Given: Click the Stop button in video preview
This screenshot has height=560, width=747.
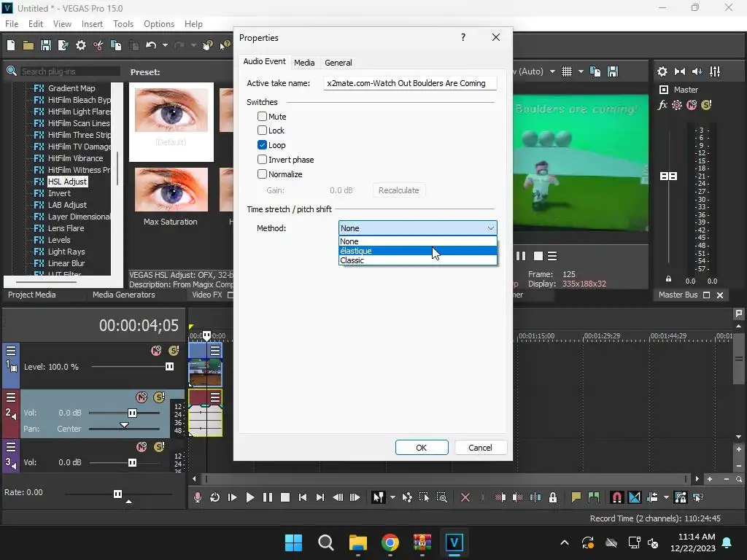Looking at the screenshot, I should coord(538,256).
